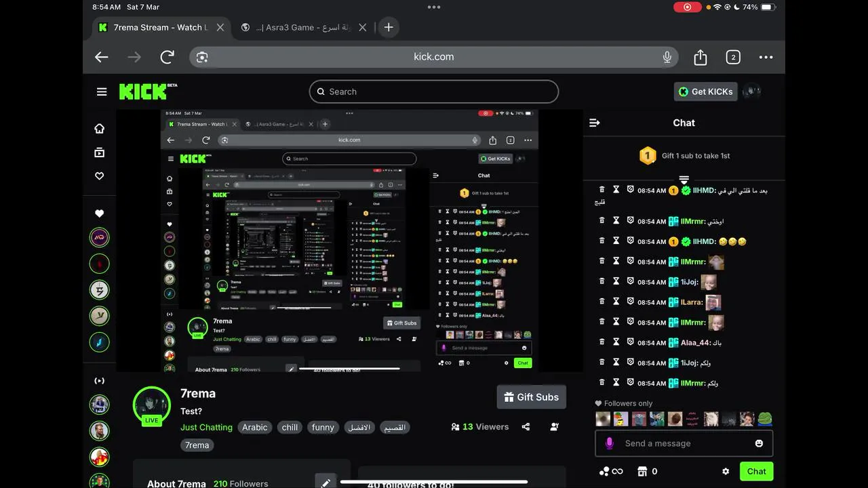Go to Home in Kick sidebar

point(100,129)
